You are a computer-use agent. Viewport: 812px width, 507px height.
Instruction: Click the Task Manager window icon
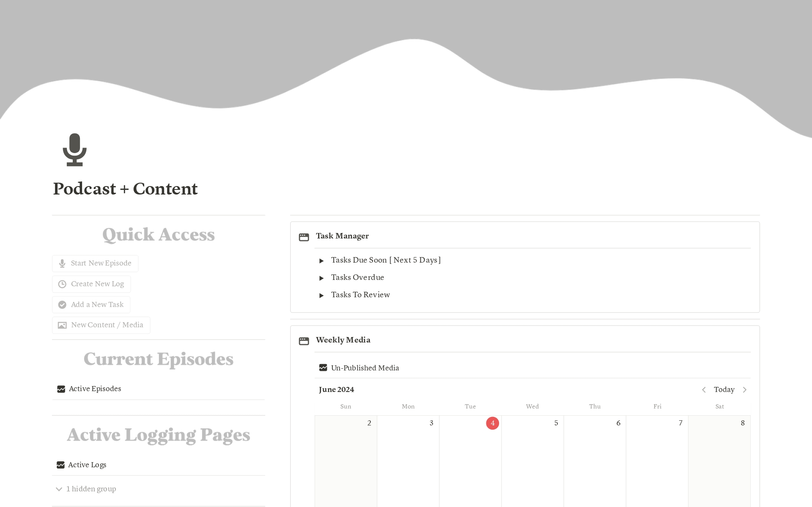tap(304, 237)
